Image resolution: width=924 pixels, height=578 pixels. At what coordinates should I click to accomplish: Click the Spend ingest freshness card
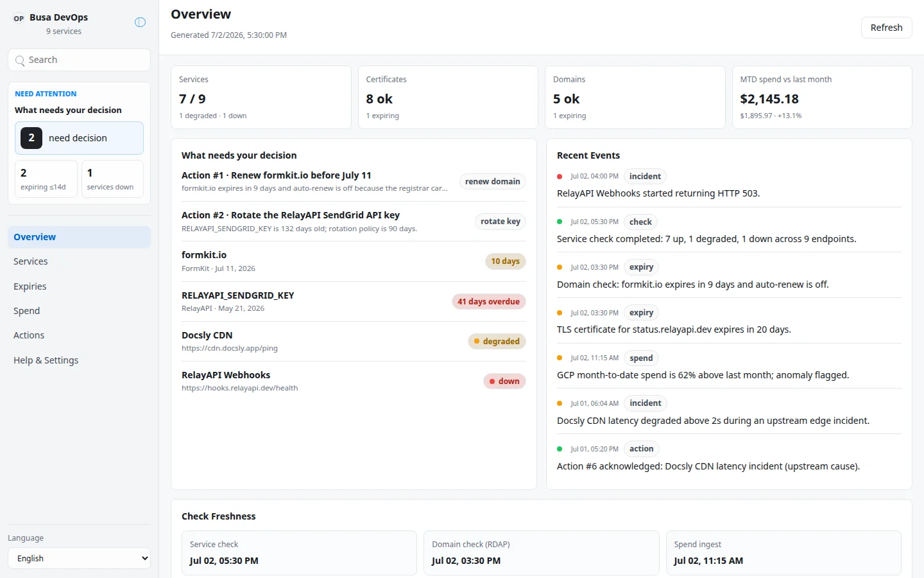coord(783,553)
